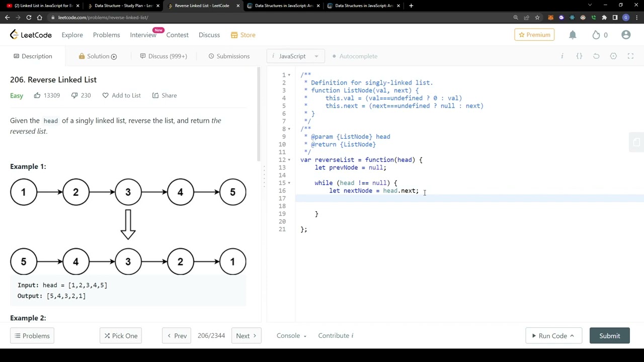The width and height of the screenshot is (644, 362).
Task: Collapse code fold arrow on line 15
Action: pyautogui.click(x=289, y=183)
